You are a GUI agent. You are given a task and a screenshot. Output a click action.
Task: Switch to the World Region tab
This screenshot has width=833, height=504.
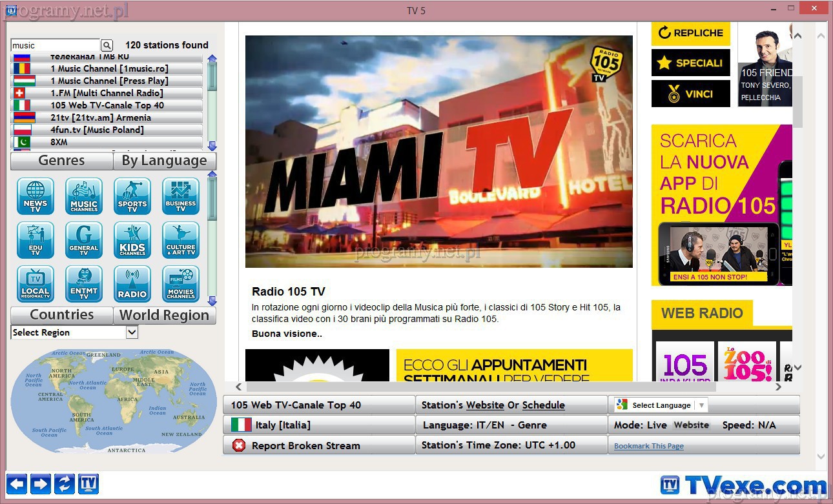165,316
